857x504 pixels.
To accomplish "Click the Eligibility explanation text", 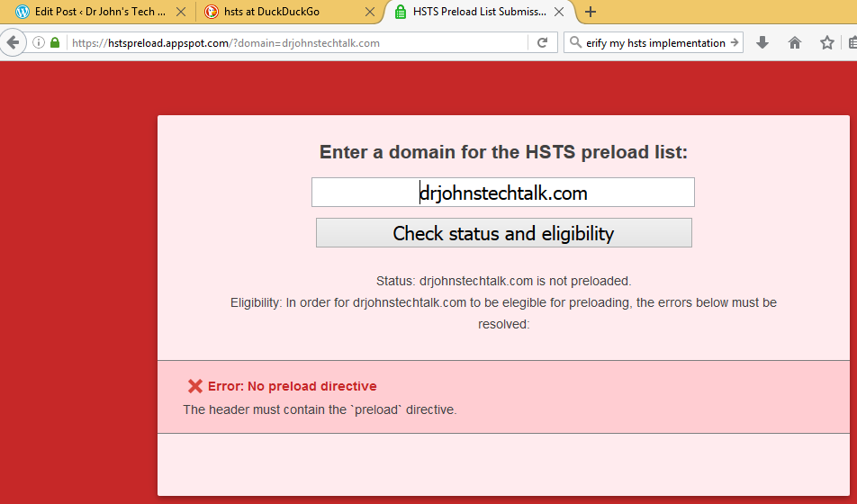I will point(503,313).
